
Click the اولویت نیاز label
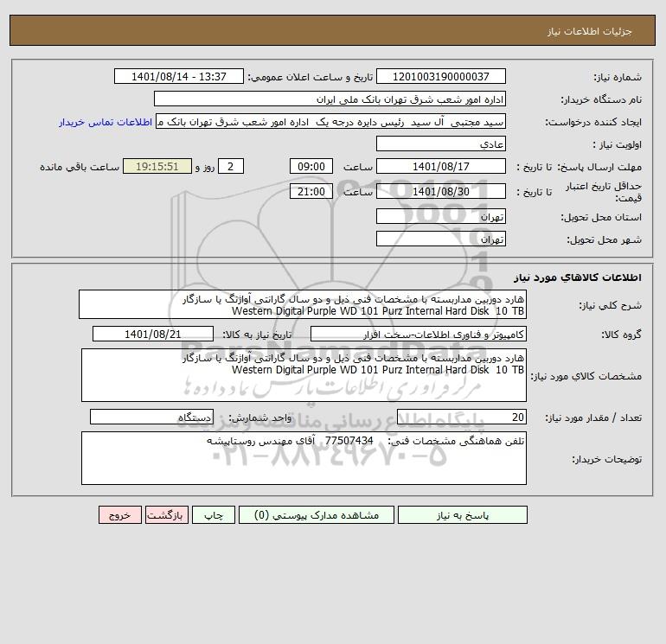click(x=618, y=144)
